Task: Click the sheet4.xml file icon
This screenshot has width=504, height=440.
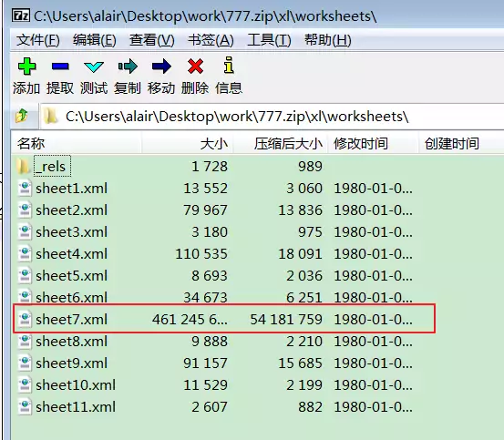Action: pyautogui.click(x=25, y=254)
